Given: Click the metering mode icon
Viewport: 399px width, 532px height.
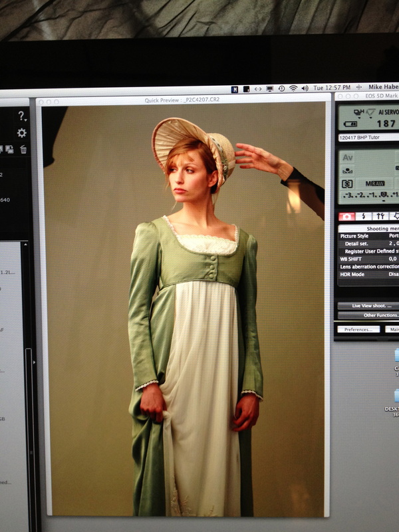Looking at the screenshot, I should click(347, 184).
